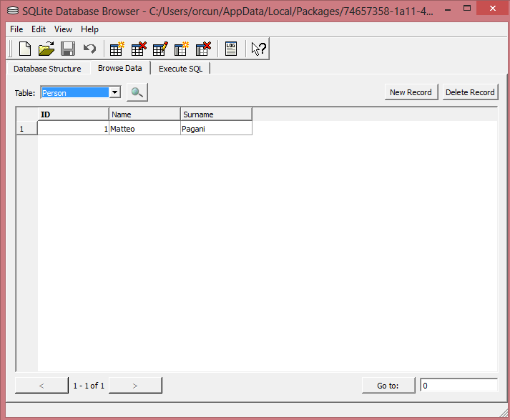Open the File menu
This screenshot has width=510, height=420.
pyautogui.click(x=16, y=29)
